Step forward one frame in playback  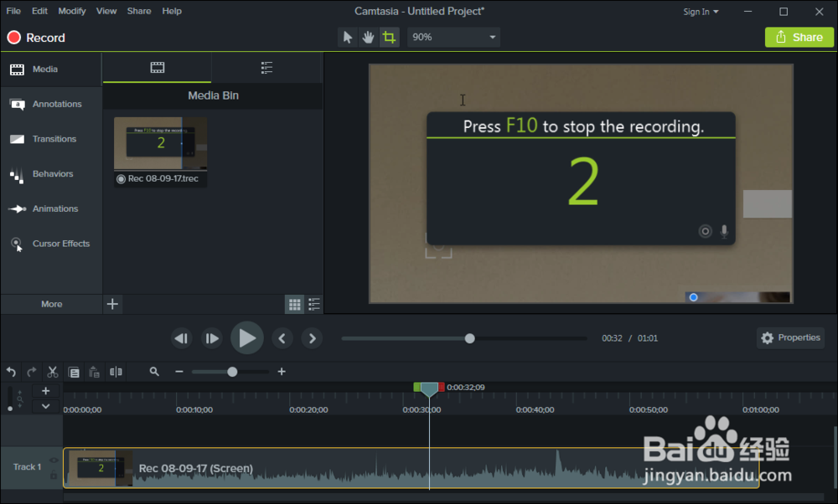pos(212,338)
